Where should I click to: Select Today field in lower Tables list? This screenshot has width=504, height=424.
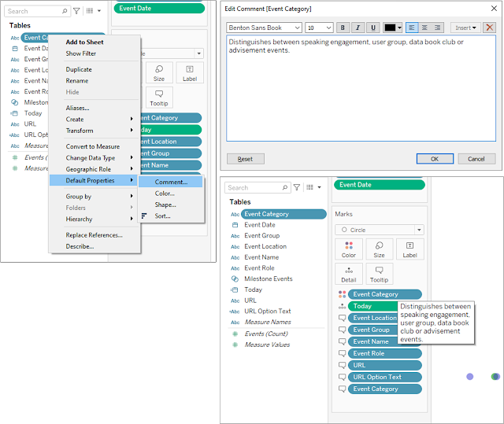coord(254,289)
